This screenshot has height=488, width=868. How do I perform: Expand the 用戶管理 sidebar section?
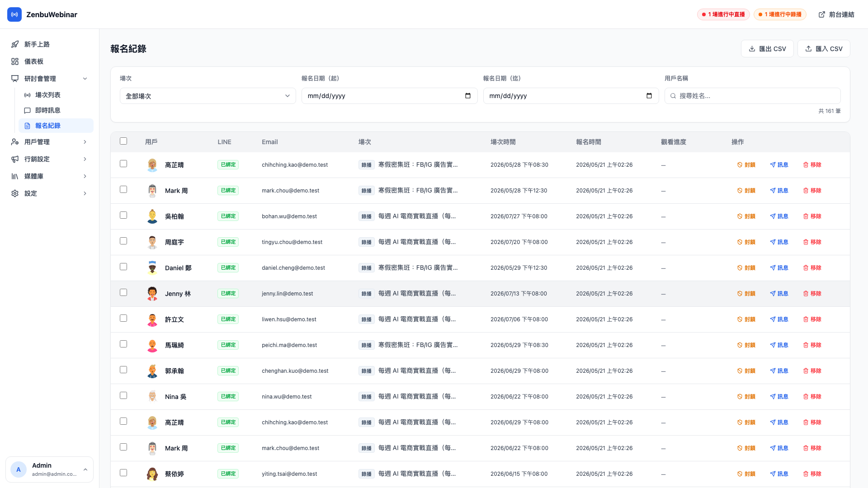pyautogui.click(x=50, y=142)
